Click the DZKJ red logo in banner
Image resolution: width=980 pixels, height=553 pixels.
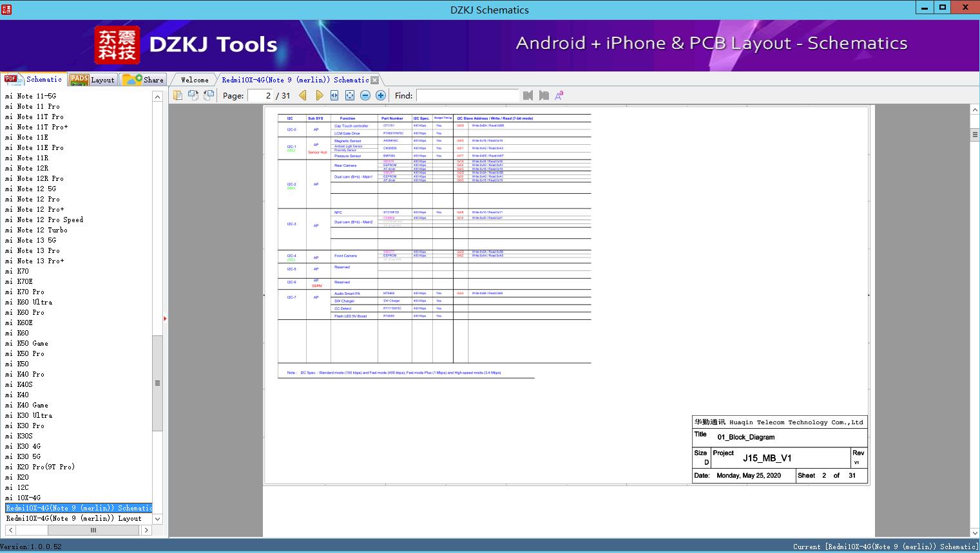point(117,45)
